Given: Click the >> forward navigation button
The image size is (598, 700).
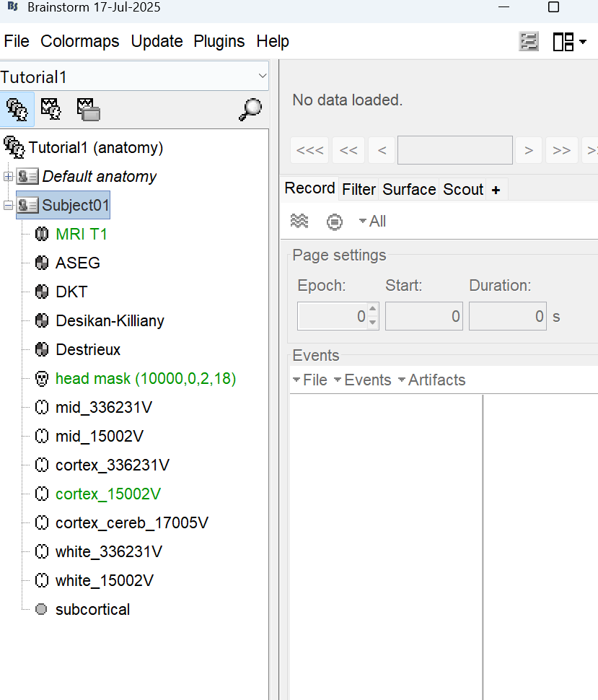Looking at the screenshot, I should 561,150.
